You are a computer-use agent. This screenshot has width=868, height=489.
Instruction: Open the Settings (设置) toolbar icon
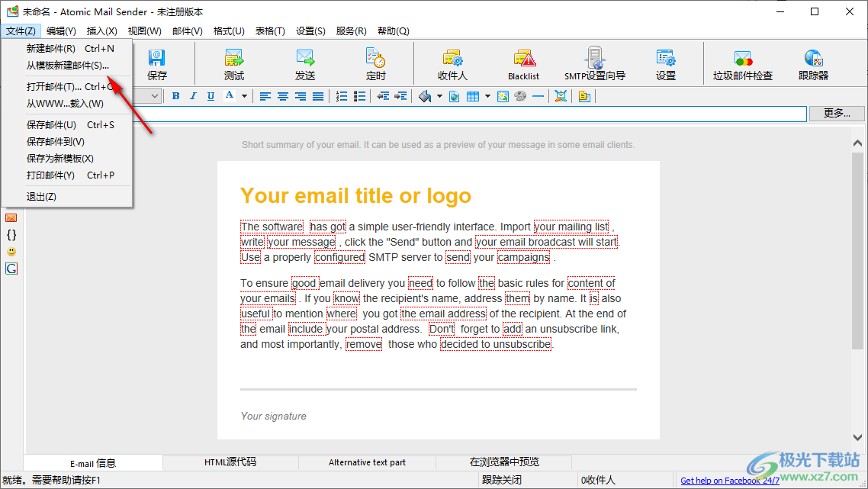point(665,64)
